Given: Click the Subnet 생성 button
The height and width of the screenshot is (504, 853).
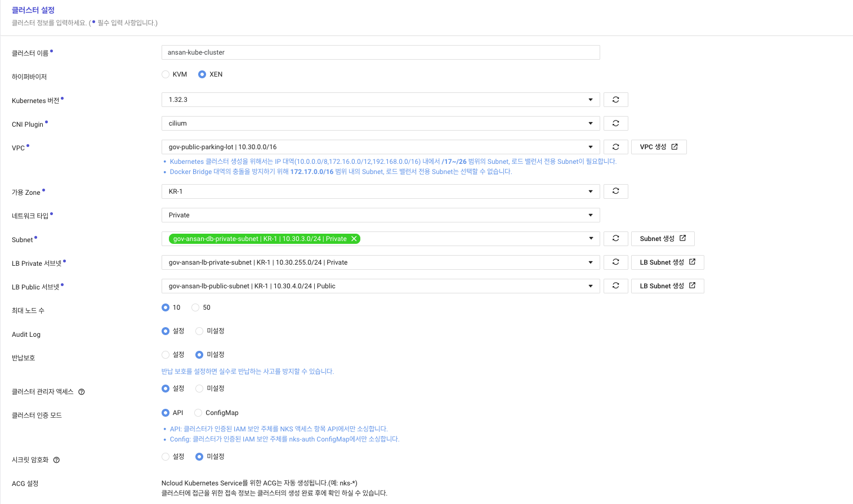Looking at the screenshot, I should pos(663,239).
